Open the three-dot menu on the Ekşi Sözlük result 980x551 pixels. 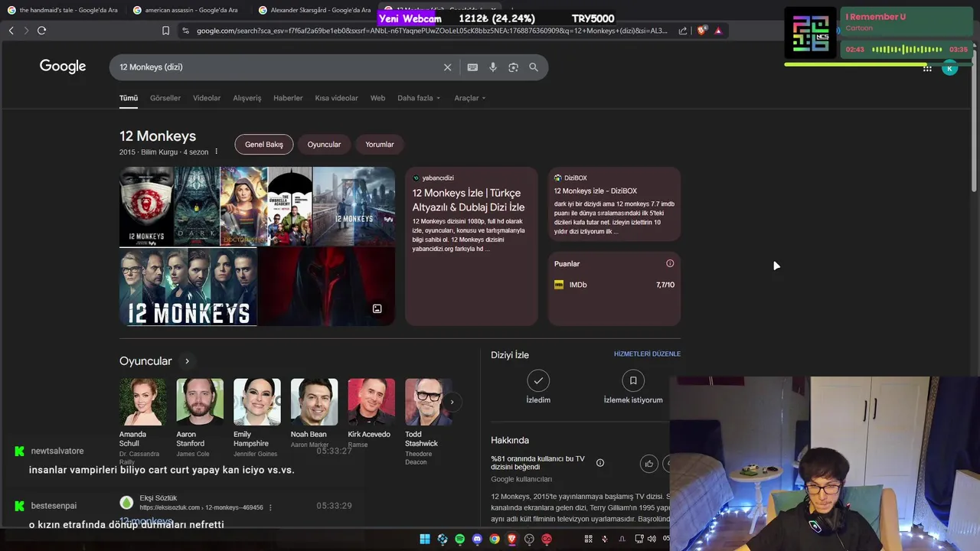point(270,507)
